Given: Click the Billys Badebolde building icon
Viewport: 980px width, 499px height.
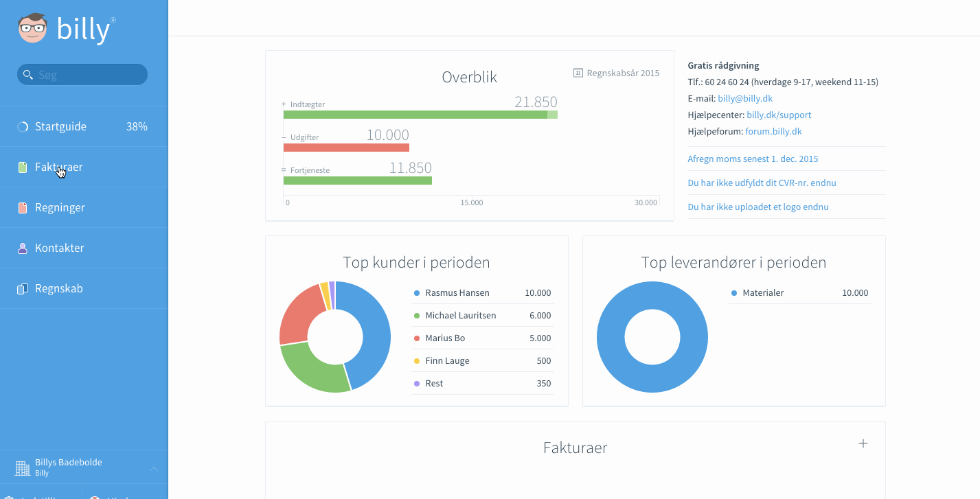Looking at the screenshot, I should coord(23,468).
